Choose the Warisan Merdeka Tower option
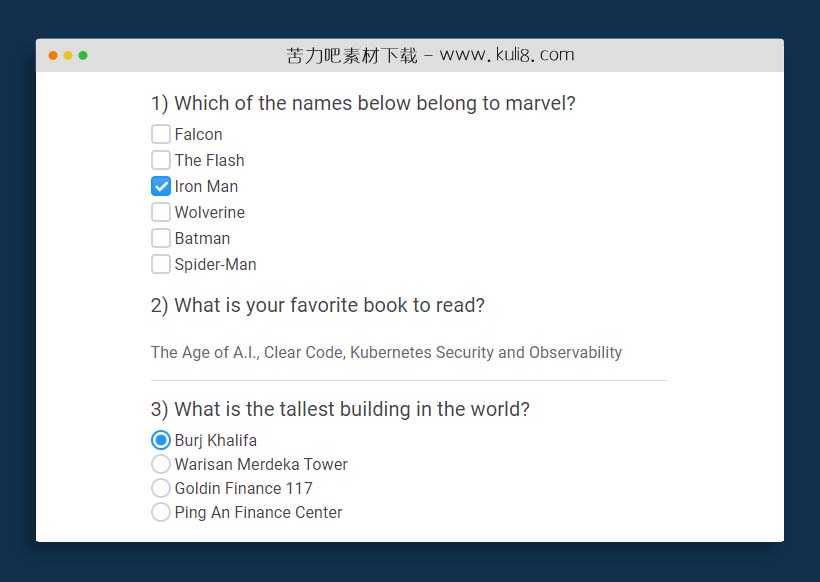Screen dimensions: 820x582 click(x=160, y=464)
